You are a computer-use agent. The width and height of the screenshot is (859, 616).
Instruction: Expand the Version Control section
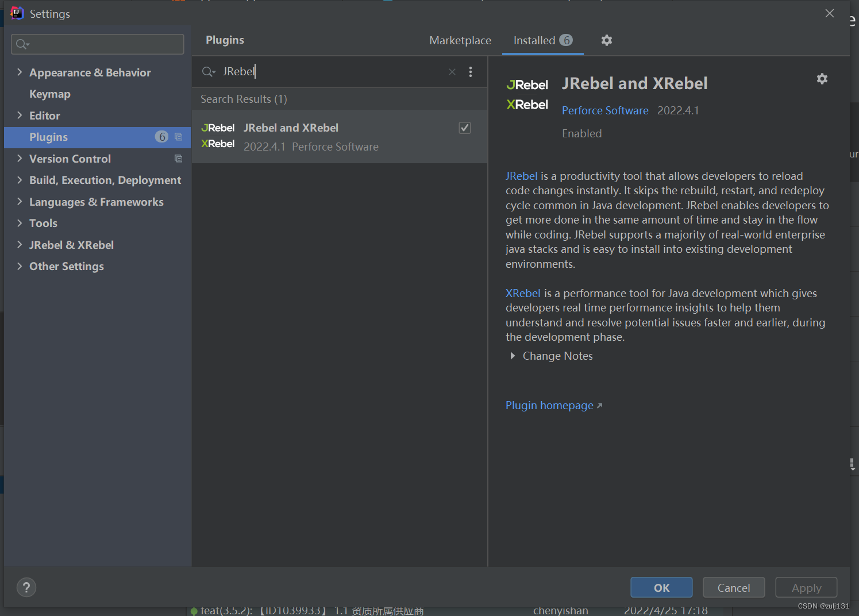pos(20,159)
